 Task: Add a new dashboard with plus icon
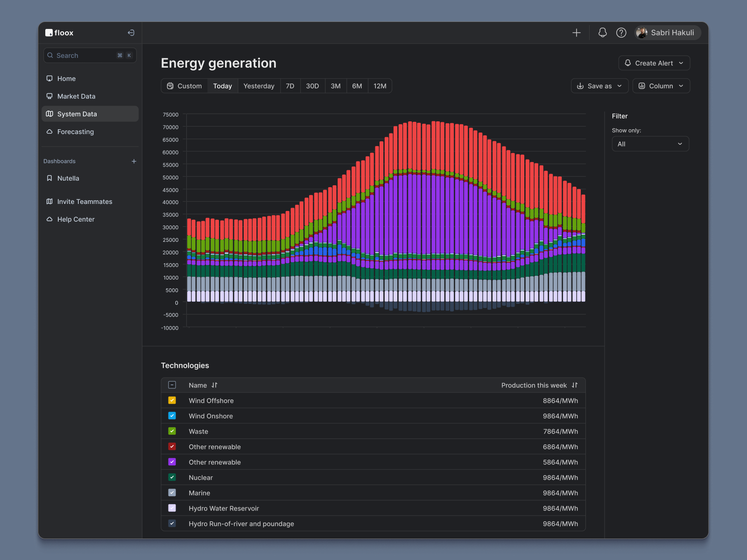click(134, 161)
